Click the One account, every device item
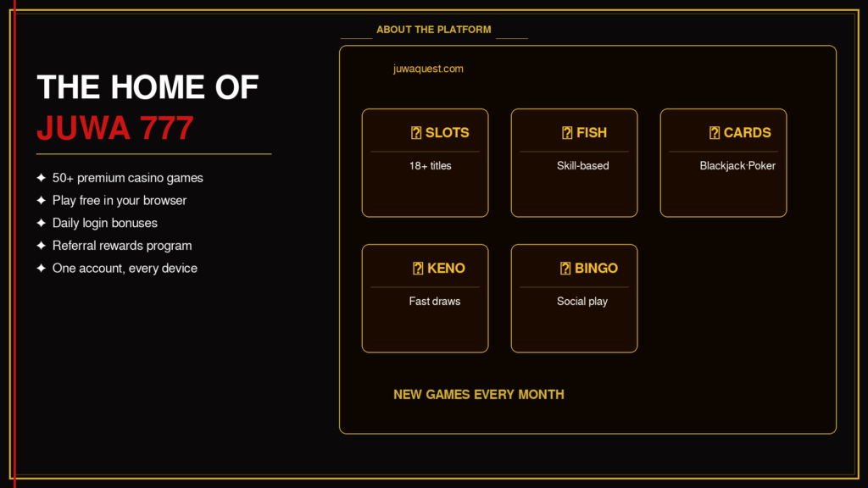The image size is (868, 488). (125, 269)
